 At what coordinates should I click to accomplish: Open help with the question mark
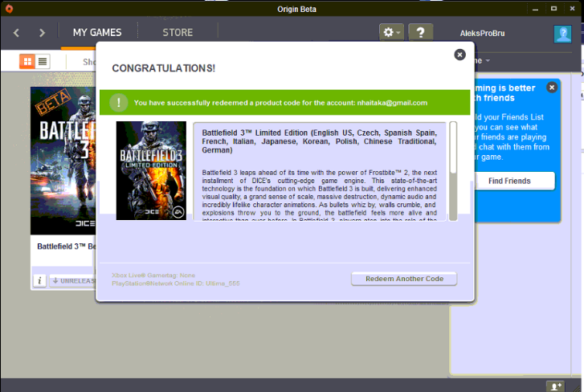420,32
